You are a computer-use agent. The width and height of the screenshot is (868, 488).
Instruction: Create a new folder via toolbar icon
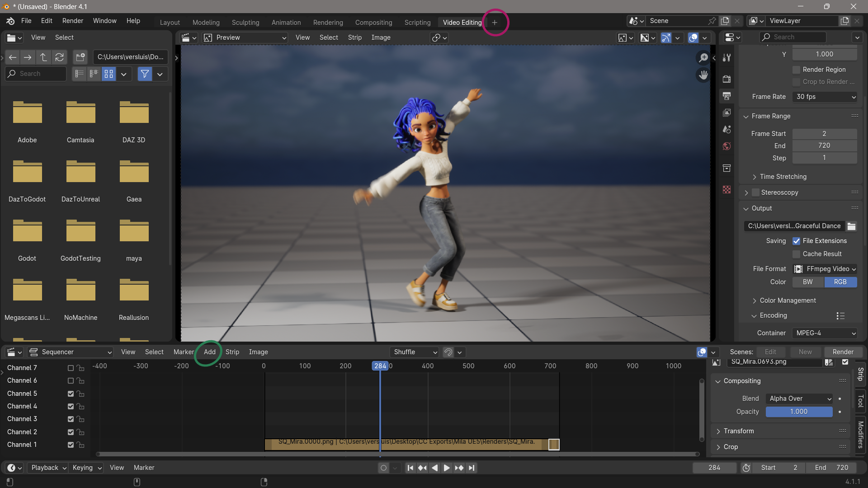click(80, 57)
